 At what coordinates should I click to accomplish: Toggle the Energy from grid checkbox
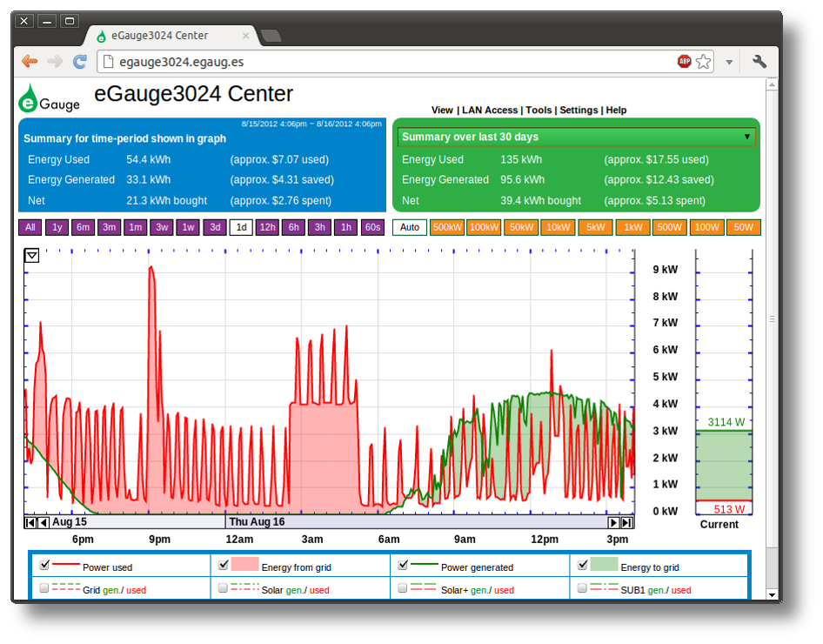point(223,564)
